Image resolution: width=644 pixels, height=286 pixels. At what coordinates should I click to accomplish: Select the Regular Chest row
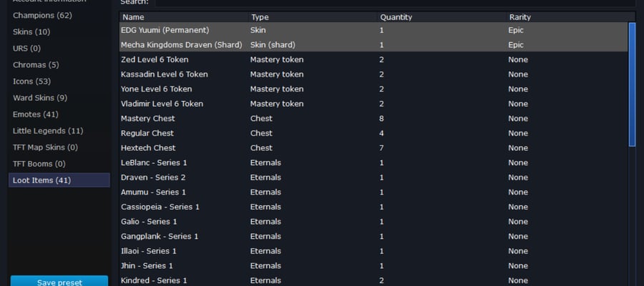pos(374,134)
